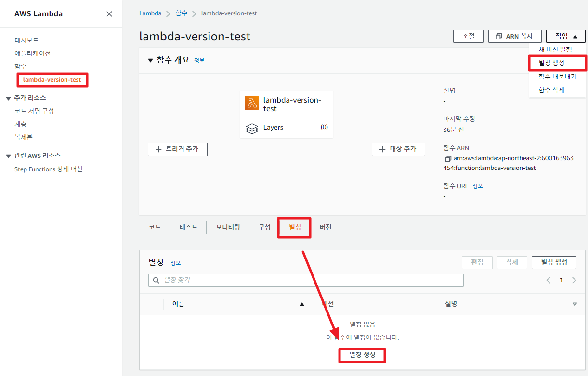Collapse the 함수 개요 section
The height and width of the screenshot is (376, 588).
tap(150, 60)
